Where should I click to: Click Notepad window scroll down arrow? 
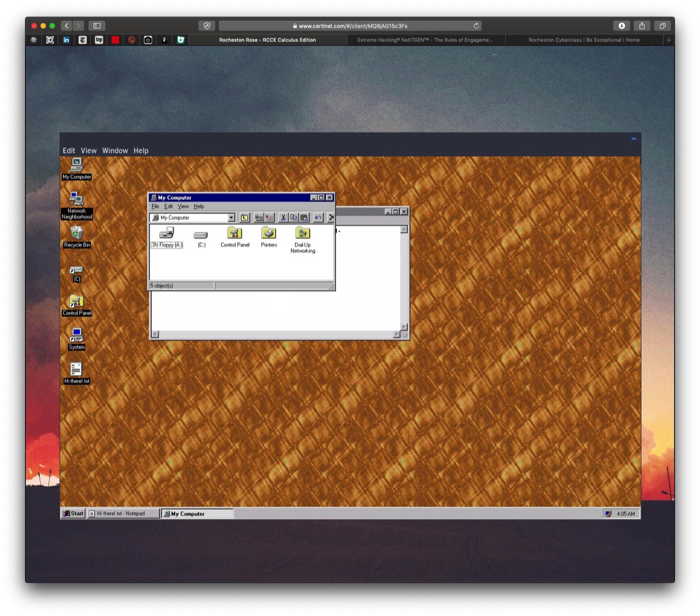tap(404, 327)
